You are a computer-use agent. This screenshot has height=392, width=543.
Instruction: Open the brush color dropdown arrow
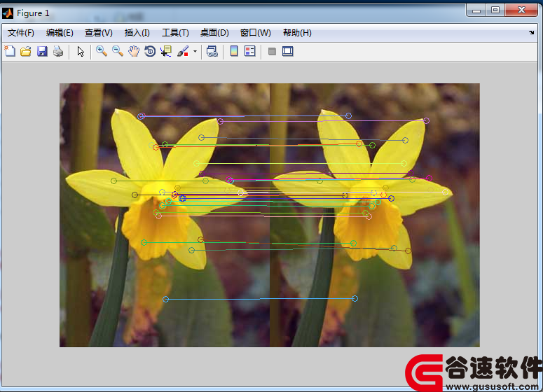point(195,52)
